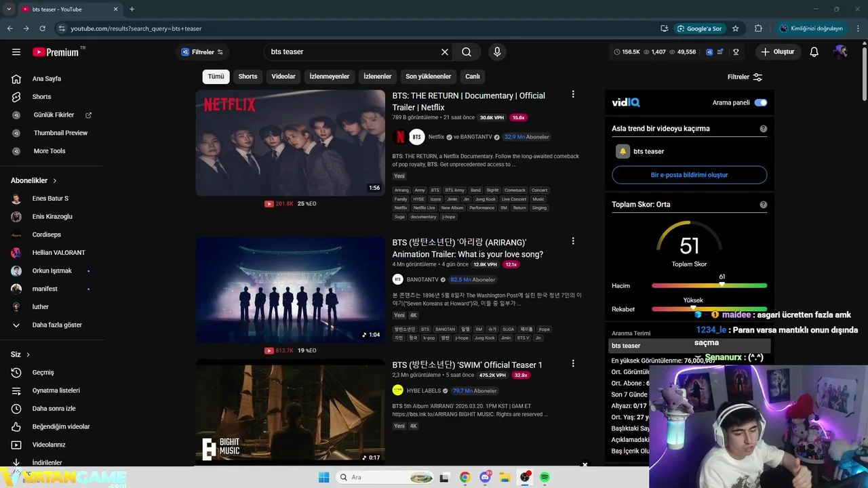The image size is (868, 488).
Task: Open Enes Batur S subscription
Action: (x=52, y=199)
